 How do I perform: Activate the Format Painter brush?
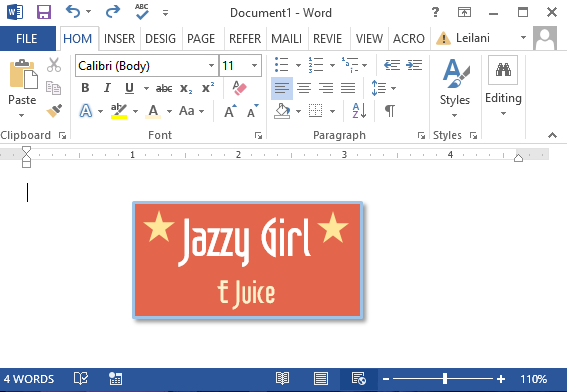(54, 111)
